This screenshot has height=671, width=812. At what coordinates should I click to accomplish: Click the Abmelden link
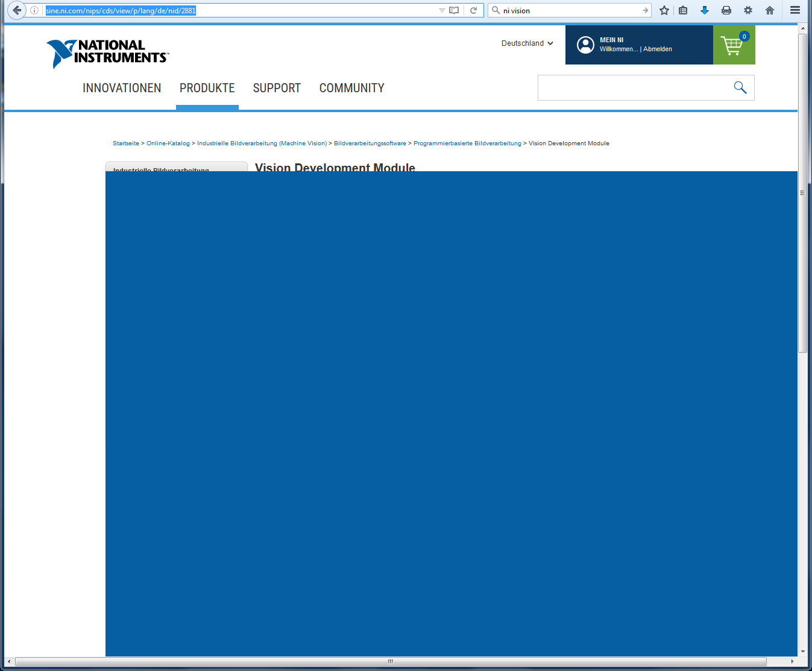(x=658, y=49)
